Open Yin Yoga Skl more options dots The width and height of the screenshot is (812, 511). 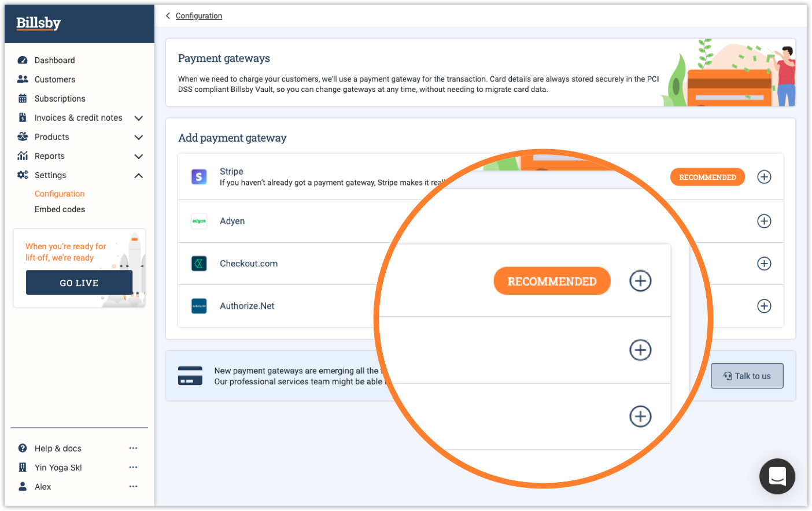(133, 467)
